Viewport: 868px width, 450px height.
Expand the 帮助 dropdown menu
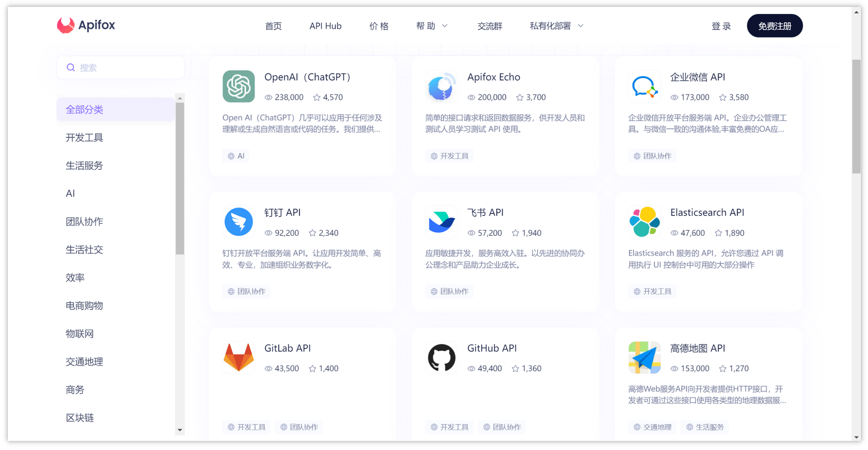pyautogui.click(x=431, y=26)
